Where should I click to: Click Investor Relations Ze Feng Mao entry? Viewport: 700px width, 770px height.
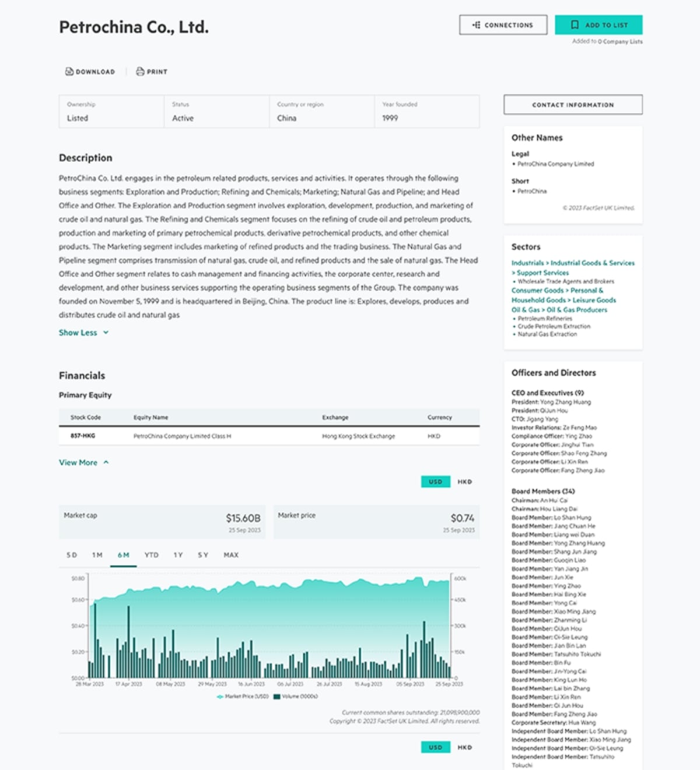554,428
